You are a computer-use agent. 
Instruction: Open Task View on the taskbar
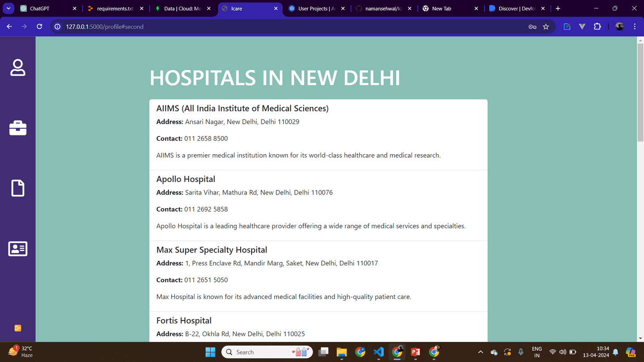point(323,352)
